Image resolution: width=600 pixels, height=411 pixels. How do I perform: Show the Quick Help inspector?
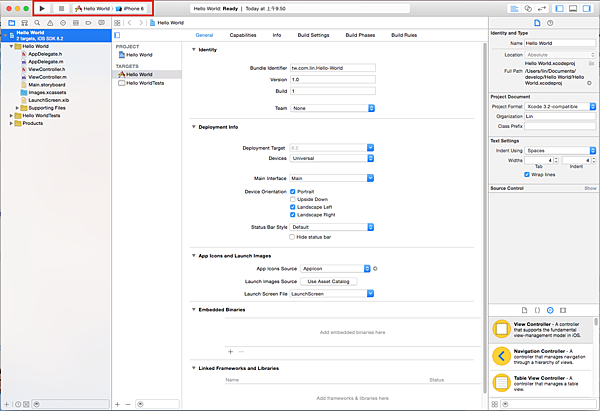pyautogui.click(x=550, y=23)
